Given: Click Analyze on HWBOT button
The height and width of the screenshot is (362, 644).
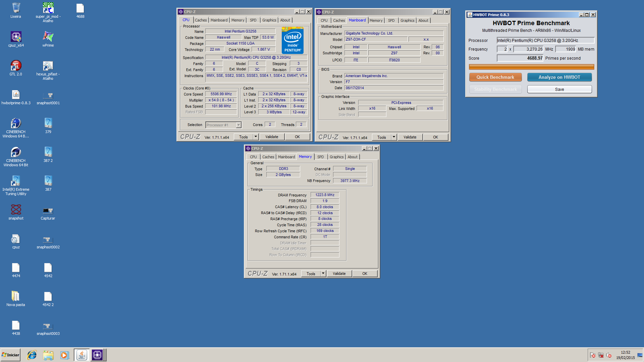Looking at the screenshot, I should point(559,77).
